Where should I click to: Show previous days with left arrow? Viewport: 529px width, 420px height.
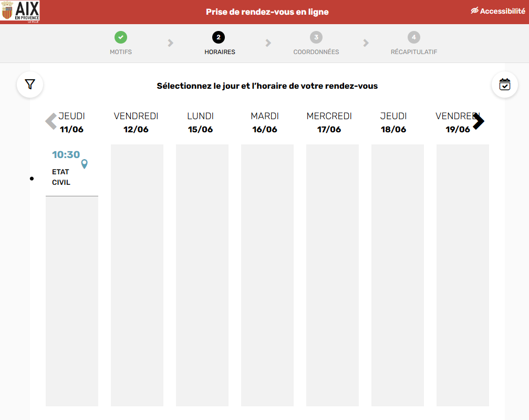[51, 121]
